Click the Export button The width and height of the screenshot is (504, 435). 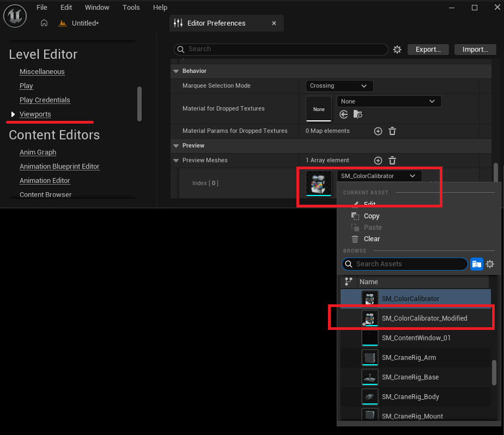[428, 50]
